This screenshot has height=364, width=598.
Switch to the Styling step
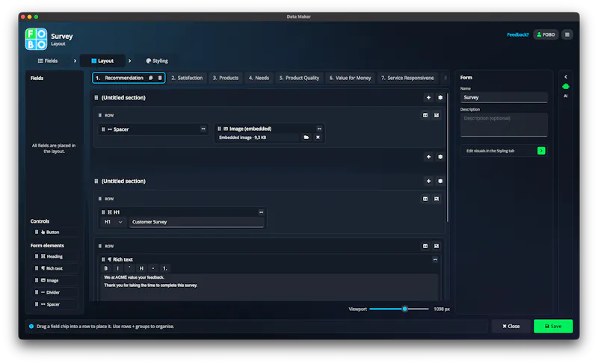point(157,61)
